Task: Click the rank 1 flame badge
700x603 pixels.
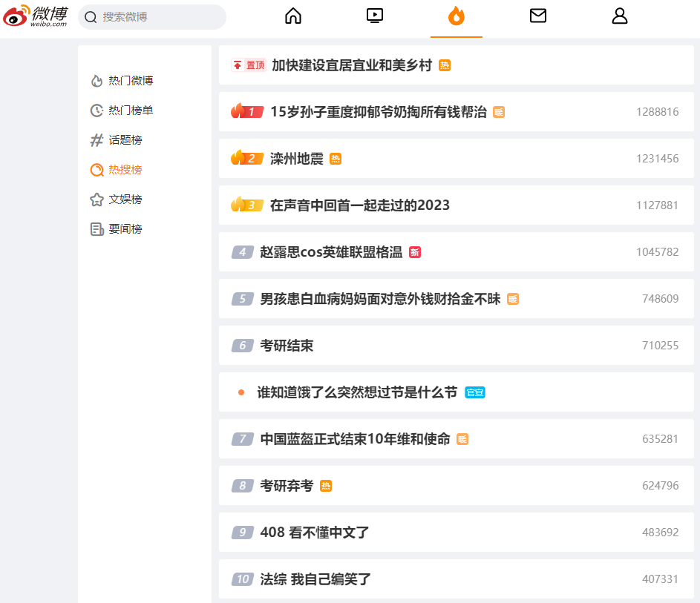Action: pyautogui.click(x=247, y=111)
